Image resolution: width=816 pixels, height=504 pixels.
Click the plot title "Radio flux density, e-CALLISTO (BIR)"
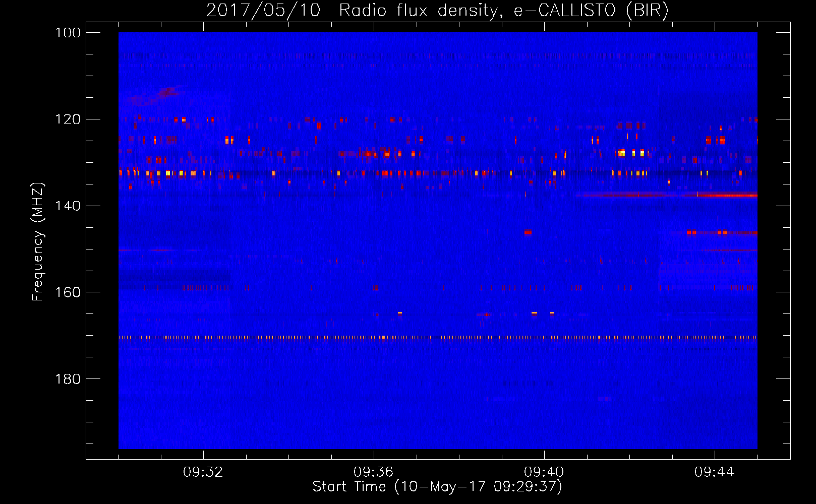tap(503, 10)
